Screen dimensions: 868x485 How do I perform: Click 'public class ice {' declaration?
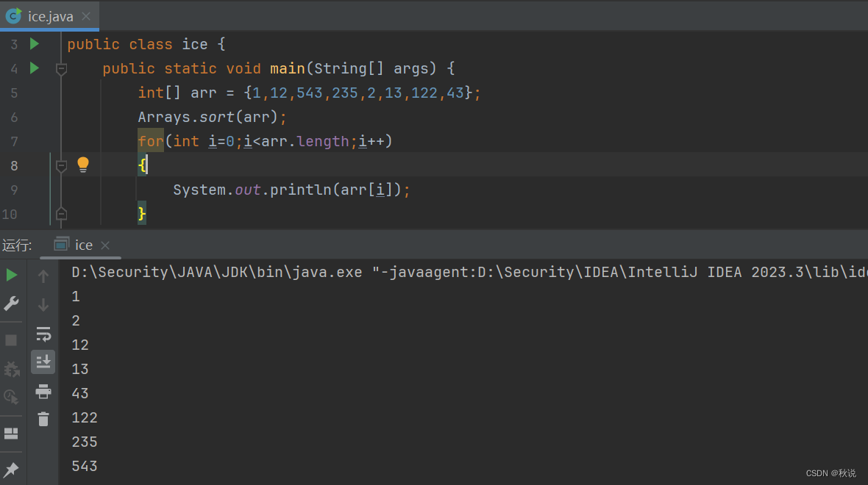[x=146, y=44]
